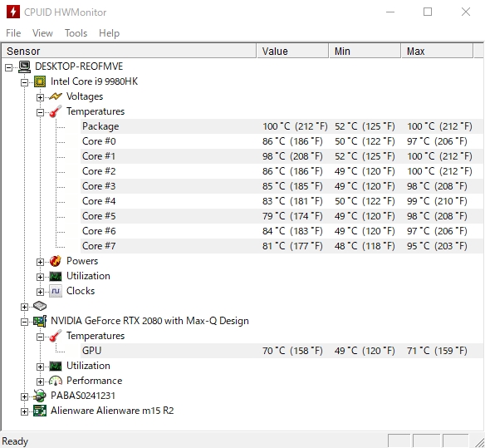485x448 pixels.
Task: Collapse the DESKTOP-REOFMVE root node
Action: click(9, 67)
